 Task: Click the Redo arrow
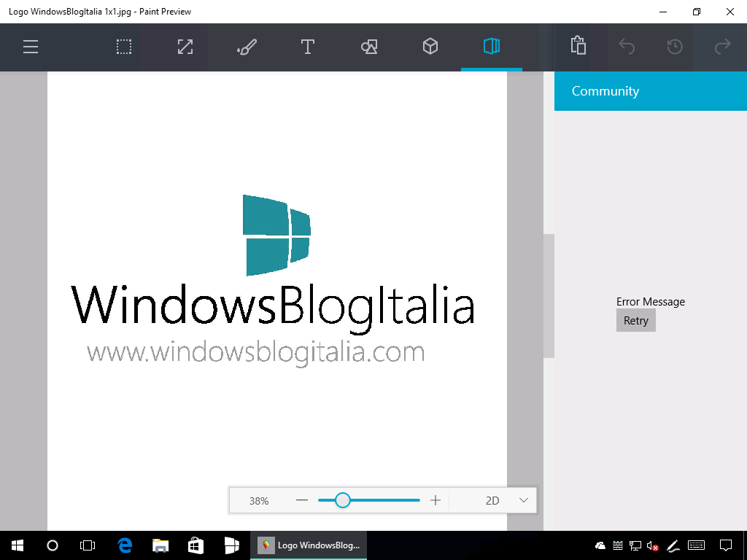(x=723, y=47)
